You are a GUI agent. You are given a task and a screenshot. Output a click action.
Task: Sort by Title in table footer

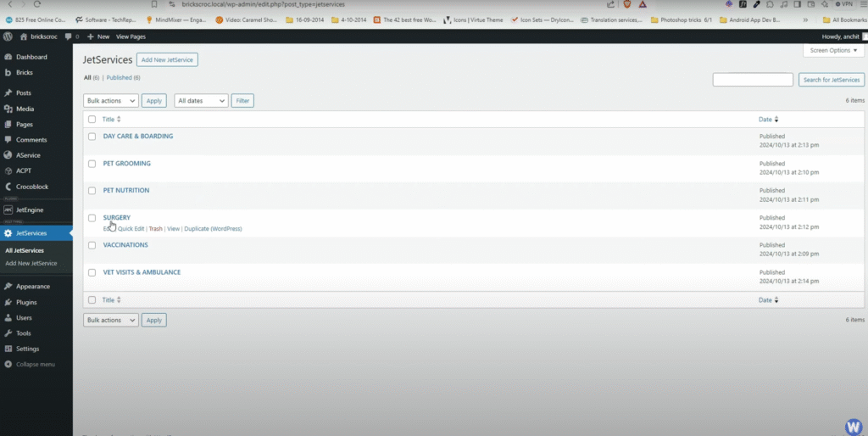(111, 299)
